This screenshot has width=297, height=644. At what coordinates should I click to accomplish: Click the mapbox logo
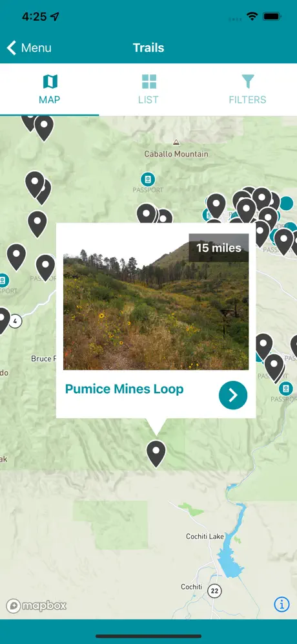point(36,606)
